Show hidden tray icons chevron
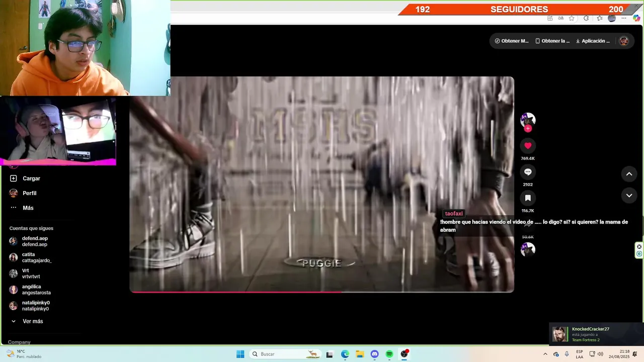Image resolution: width=644 pixels, height=362 pixels. point(545,354)
